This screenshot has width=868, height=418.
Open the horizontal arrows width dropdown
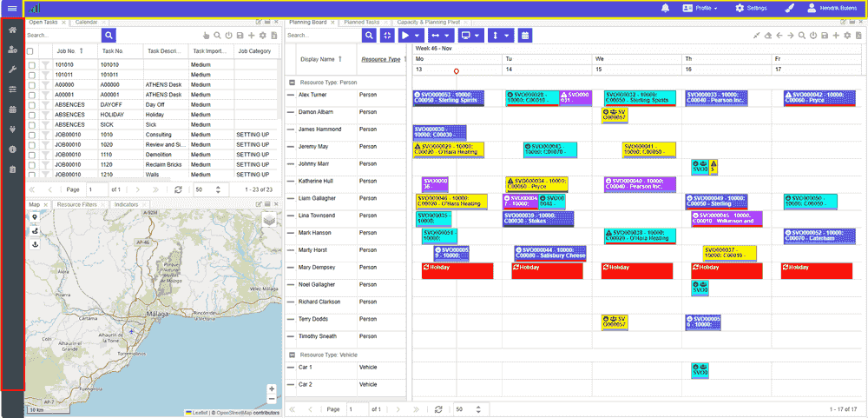coord(441,35)
